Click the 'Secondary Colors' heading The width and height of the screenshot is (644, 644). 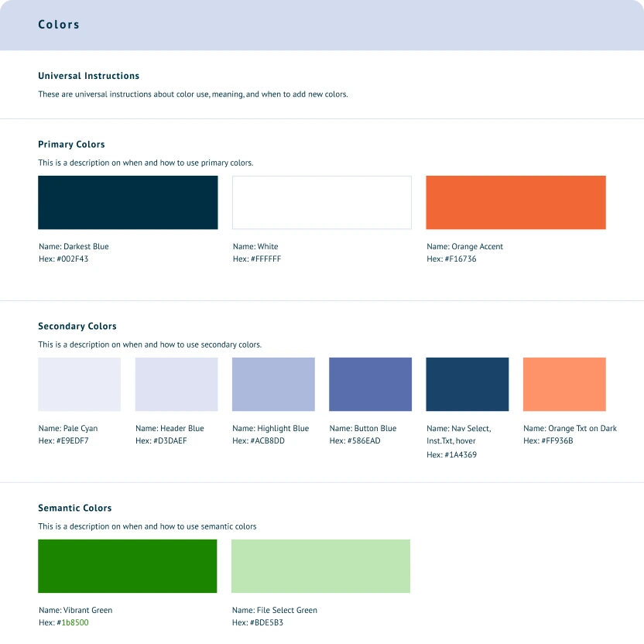coord(77,326)
